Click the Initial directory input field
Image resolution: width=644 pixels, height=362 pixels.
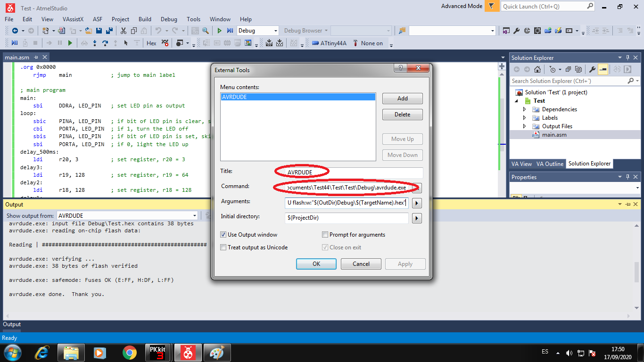347,218
